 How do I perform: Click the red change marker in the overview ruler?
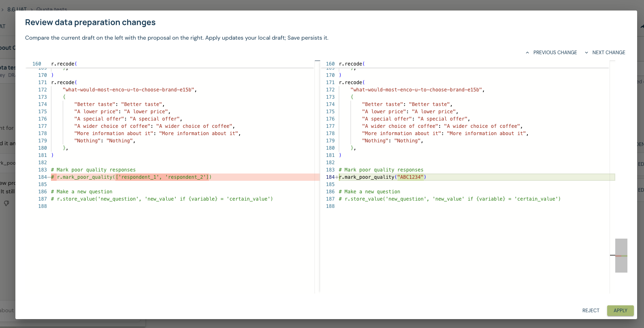(x=618, y=256)
